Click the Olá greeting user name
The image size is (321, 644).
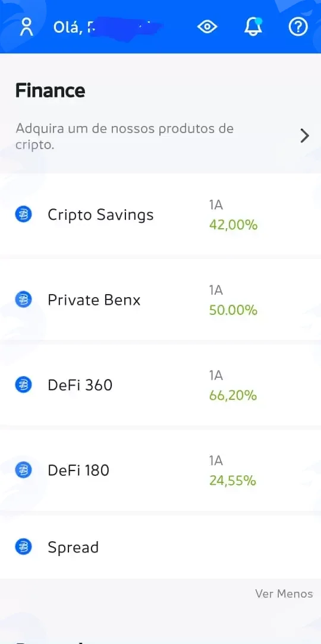(x=108, y=27)
